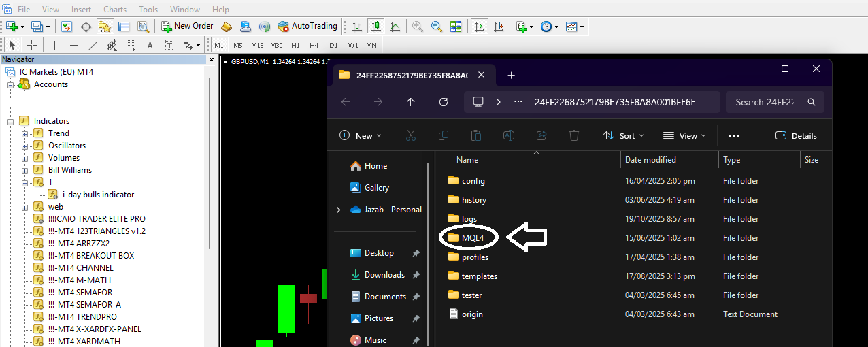Expand the Trend indicators folder
The height and width of the screenshot is (347, 868).
click(x=25, y=133)
